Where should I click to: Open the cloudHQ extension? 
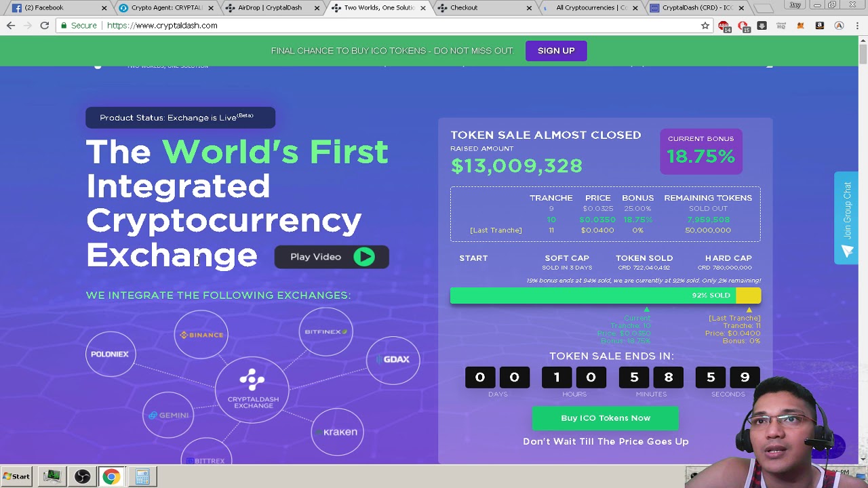tap(781, 26)
